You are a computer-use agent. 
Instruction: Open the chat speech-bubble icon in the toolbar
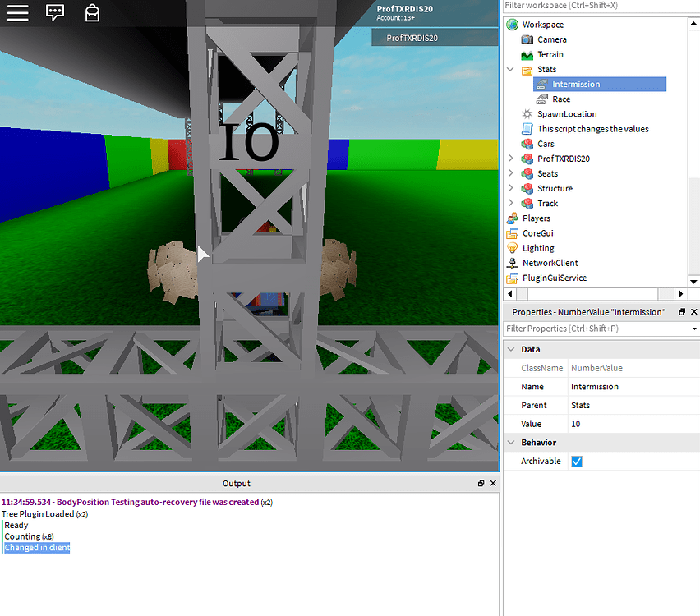click(54, 13)
